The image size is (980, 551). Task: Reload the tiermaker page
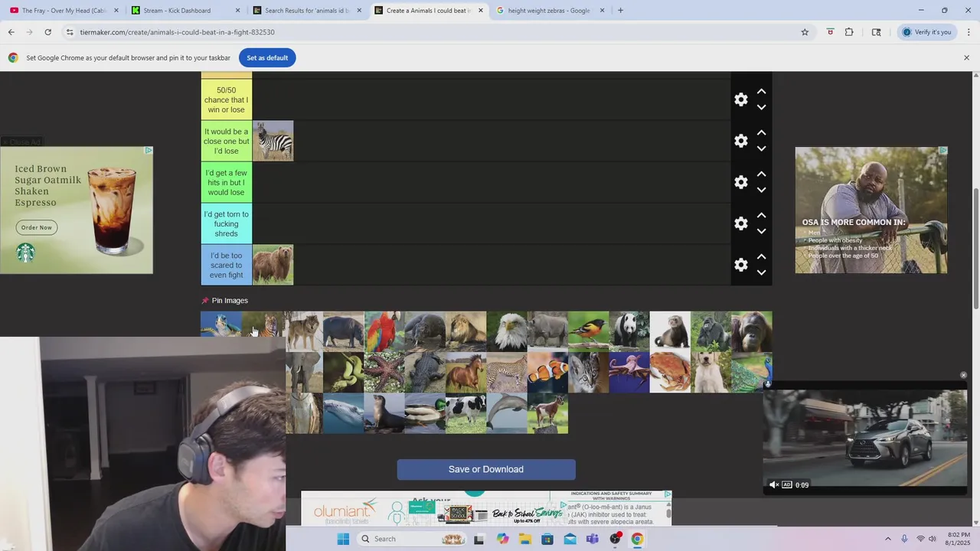click(47, 32)
